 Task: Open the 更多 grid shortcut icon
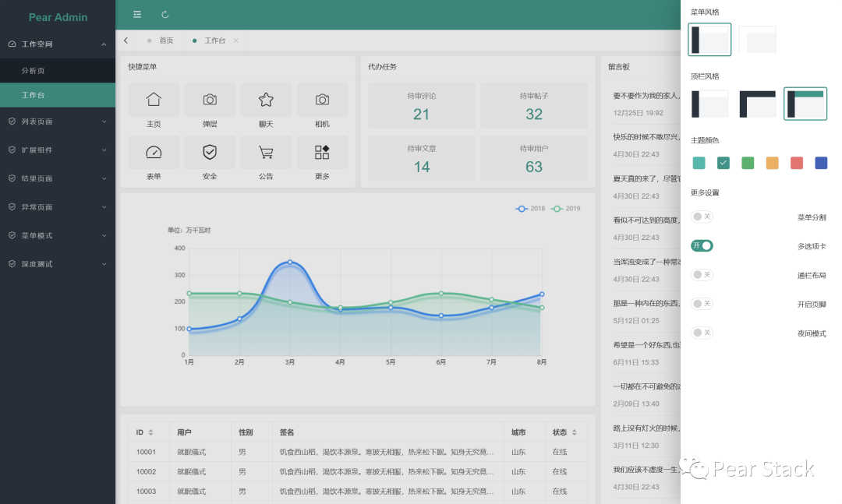pos(322,153)
